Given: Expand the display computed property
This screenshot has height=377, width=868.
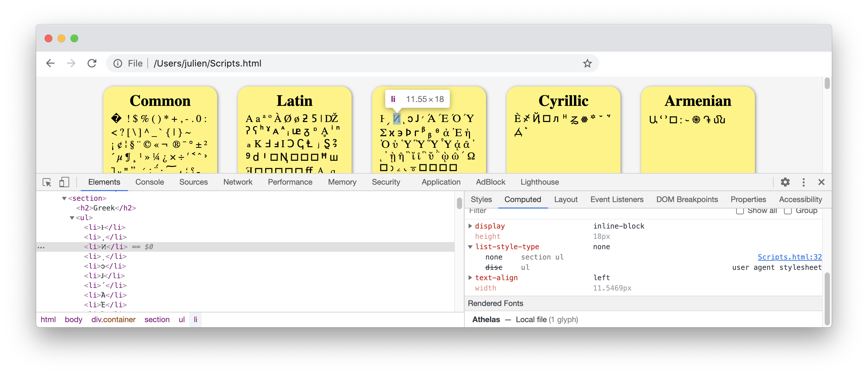Looking at the screenshot, I should coord(470,226).
